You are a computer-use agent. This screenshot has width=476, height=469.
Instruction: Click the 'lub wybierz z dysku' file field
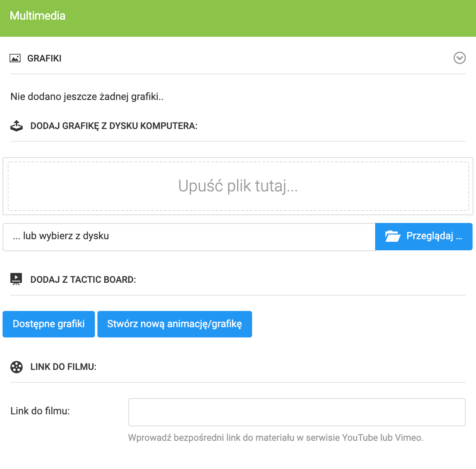click(189, 236)
